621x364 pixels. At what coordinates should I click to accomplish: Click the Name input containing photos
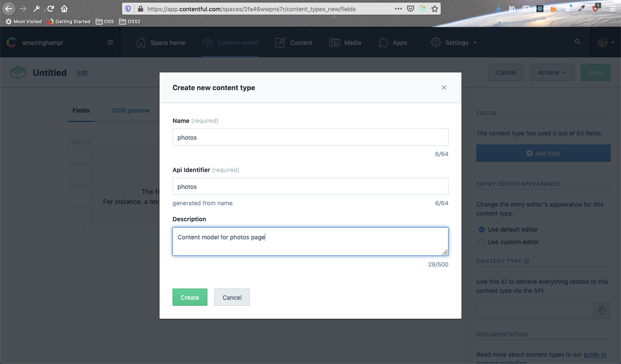click(310, 137)
